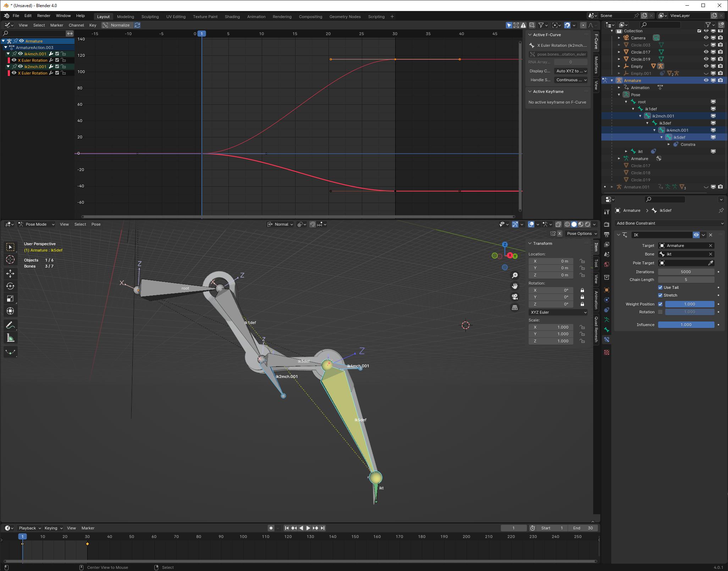Screen dimensions: 728x571
Task: Toggle visibility of the IK constraint
Action: click(x=696, y=235)
